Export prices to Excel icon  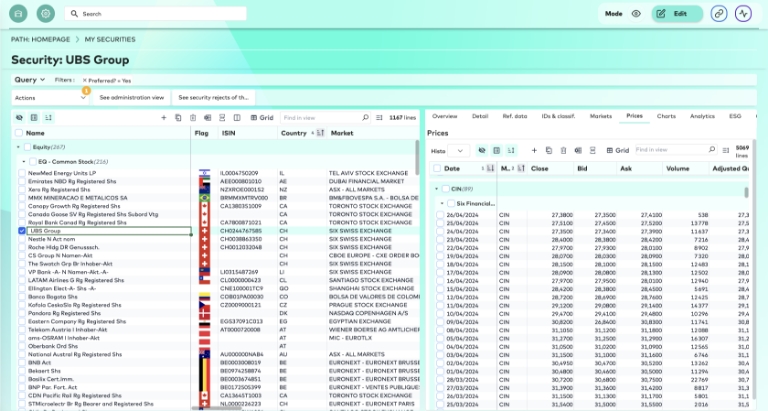coord(578,150)
